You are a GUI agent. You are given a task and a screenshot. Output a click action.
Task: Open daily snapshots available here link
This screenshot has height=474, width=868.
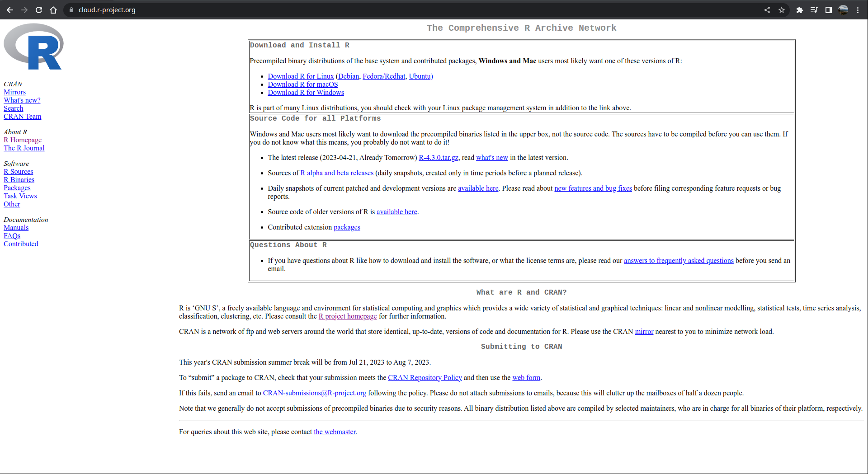[x=478, y=188]
